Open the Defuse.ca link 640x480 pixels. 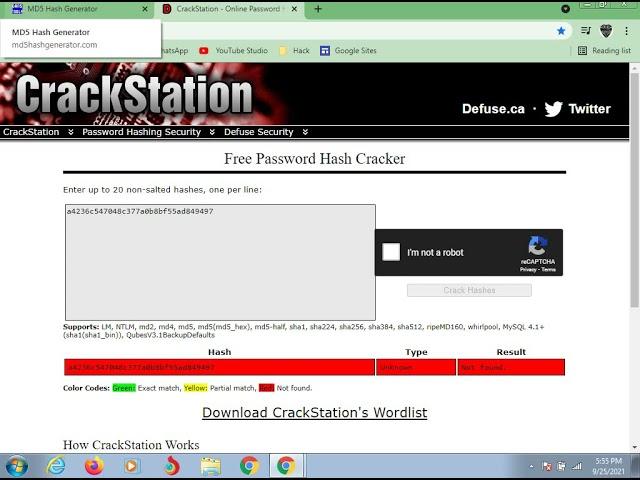coord(493,109)
